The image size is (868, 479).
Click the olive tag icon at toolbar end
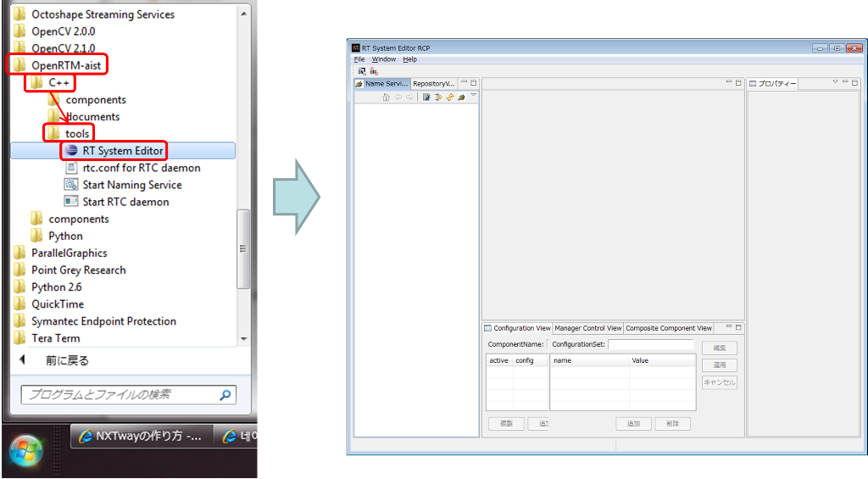(x=462, y=97)
